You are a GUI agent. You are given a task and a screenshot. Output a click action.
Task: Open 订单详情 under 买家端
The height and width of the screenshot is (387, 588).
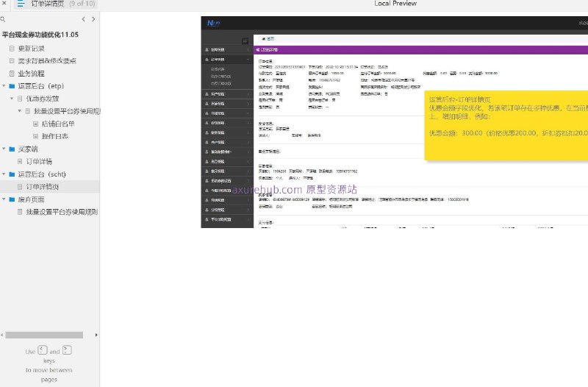click(x=39, y=161)
